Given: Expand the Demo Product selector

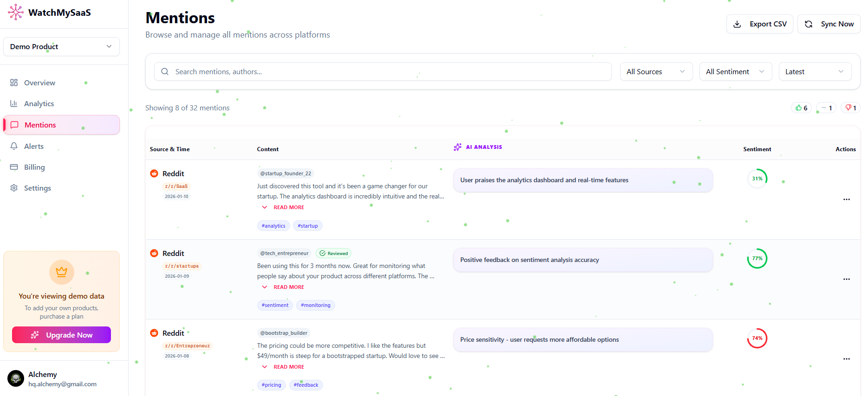Looking at the screenshot, I should click(61, 46).
